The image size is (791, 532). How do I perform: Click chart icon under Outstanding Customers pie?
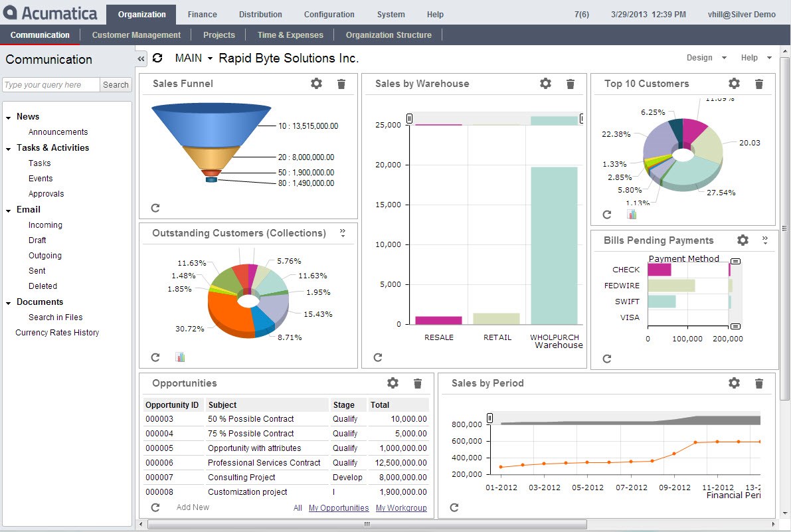coord(180,357)
